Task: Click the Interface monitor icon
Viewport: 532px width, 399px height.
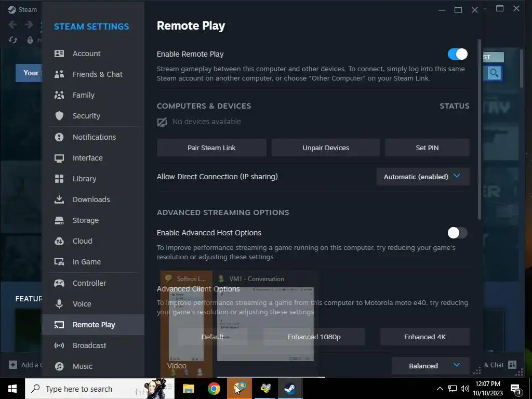Action: (59, 158)
